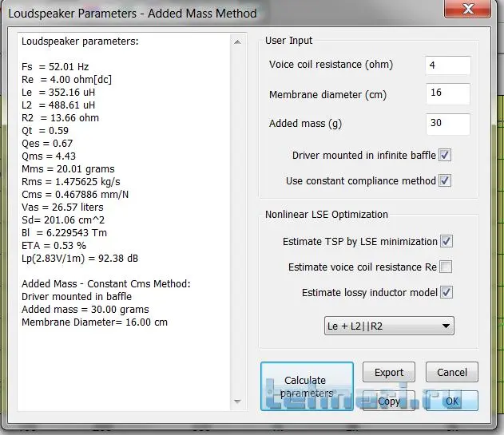The height and width of the screenshot is (435, 504).
Task: Enable Estimate voice coil resistance Re
Action: pyautogui.click(x=446, y=267)
